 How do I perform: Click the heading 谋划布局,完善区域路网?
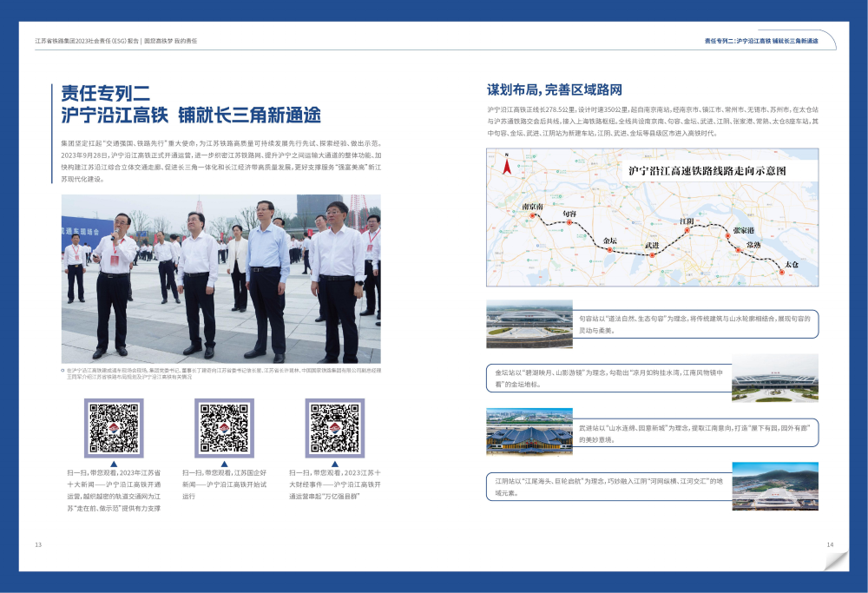click(x=555, y=89)
